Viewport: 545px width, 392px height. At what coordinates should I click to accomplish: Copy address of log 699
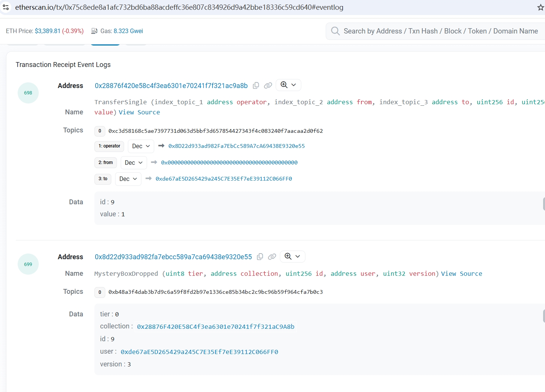pyautogui.click(x=260, y=257)
